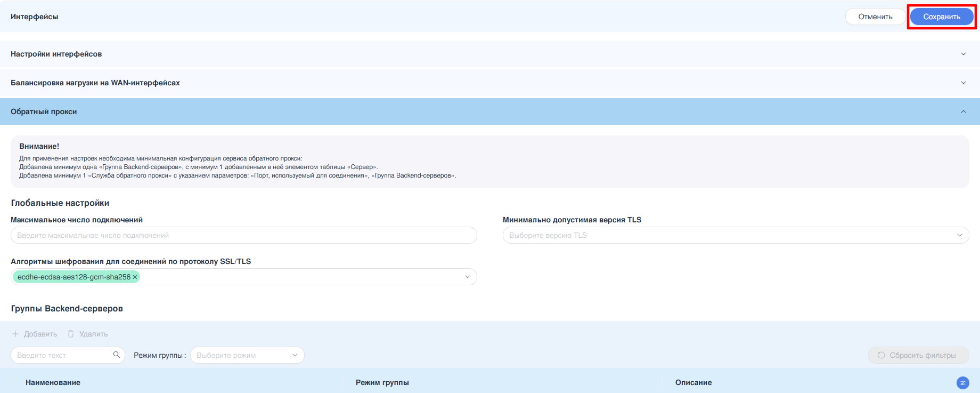Screen dimensions: 980x393
Task: Remove the ecdhe-ecdsa-aes128-gcm-sha256 cipher tag
Action: [x=135, y=277]
